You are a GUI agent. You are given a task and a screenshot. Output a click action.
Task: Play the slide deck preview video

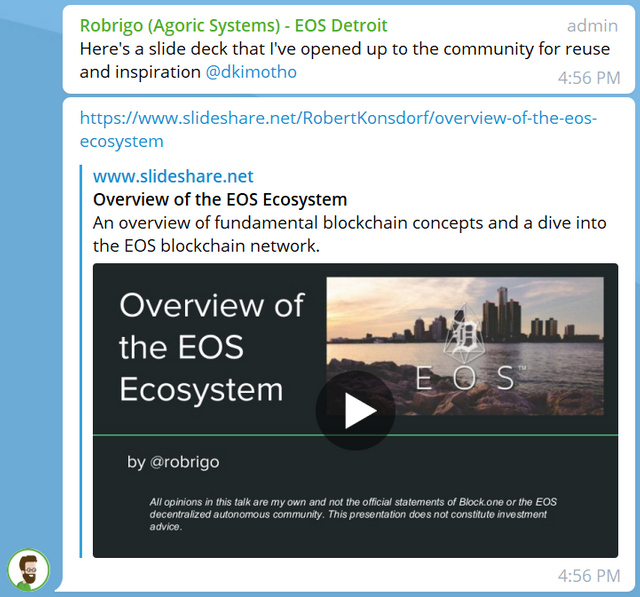(355, 410)
